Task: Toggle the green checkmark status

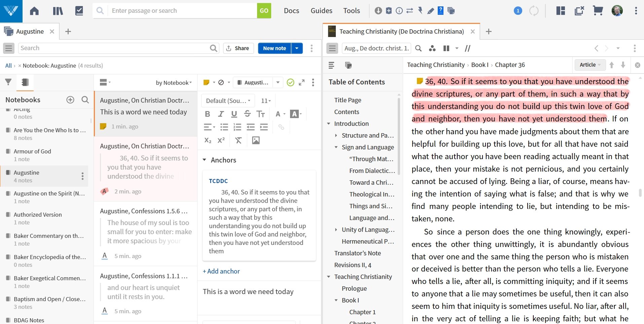Action: pos(290,82)
